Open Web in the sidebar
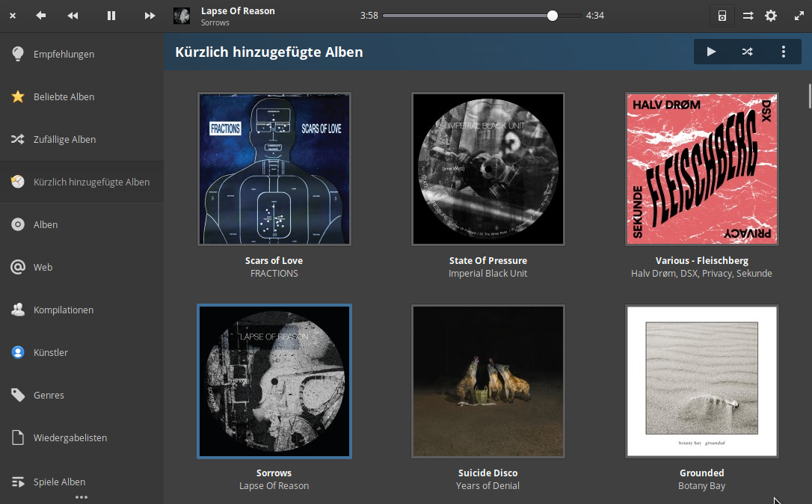The width and height of the screenshot is (812, 504). pos(81,267)
